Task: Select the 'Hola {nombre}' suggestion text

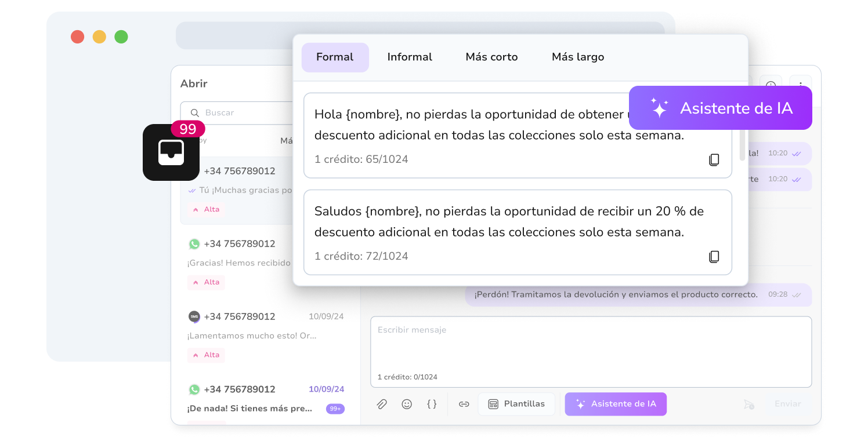Action: pyautogui.click(x=499, y=125)
